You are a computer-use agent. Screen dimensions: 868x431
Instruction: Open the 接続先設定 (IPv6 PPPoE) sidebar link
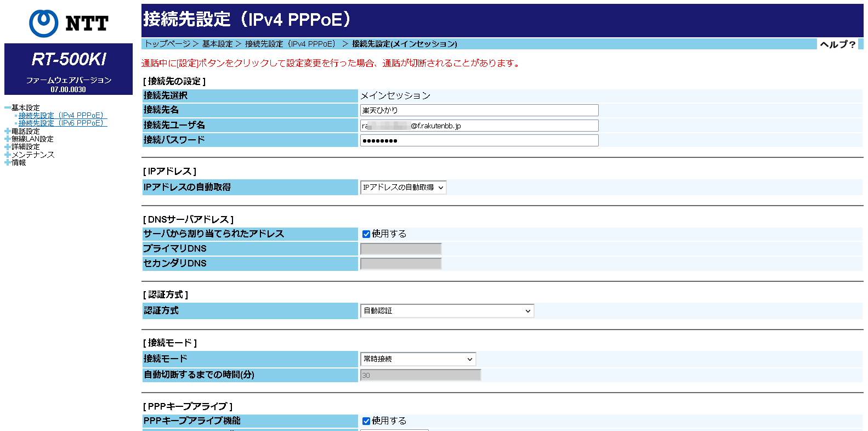click(x=63, y=123)
